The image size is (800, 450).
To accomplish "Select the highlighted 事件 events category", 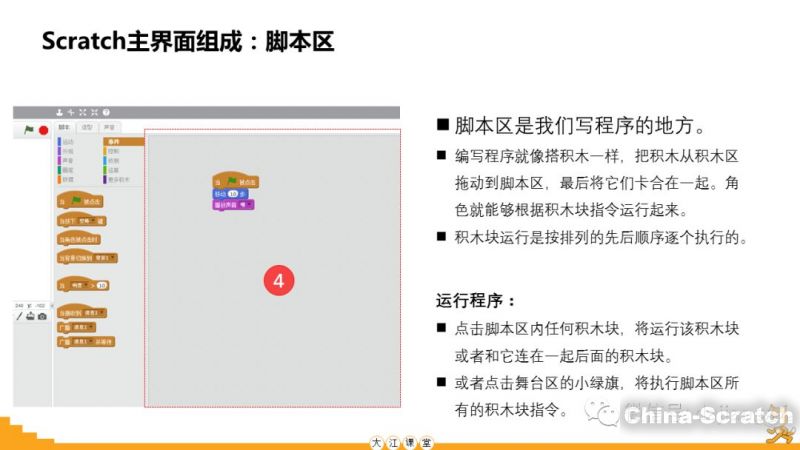I will [123, 142].
